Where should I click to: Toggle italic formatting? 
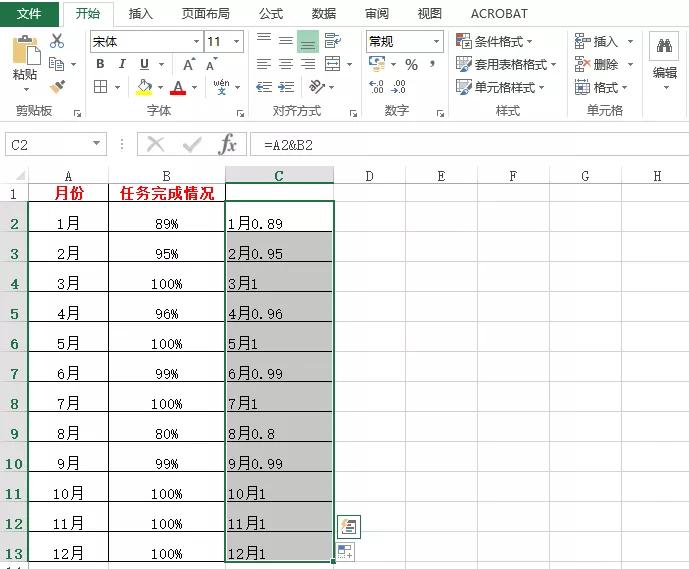pos(122,64)
